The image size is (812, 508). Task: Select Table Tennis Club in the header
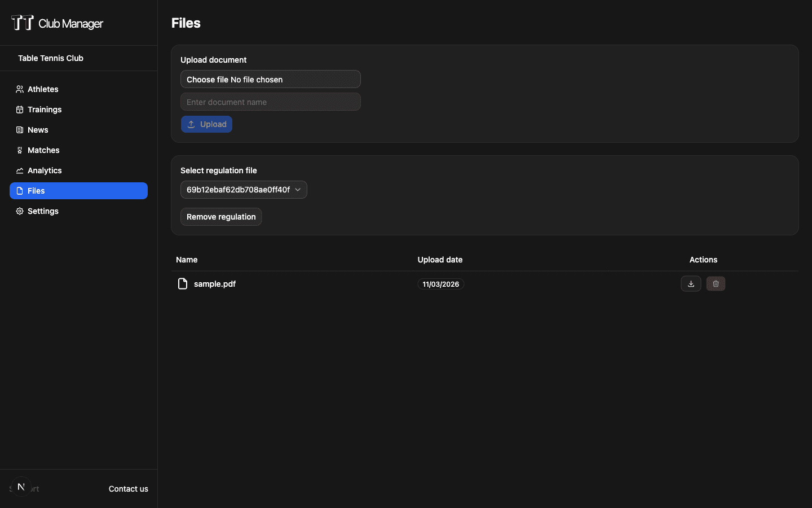pyautogui.click(x=50, y=58)
